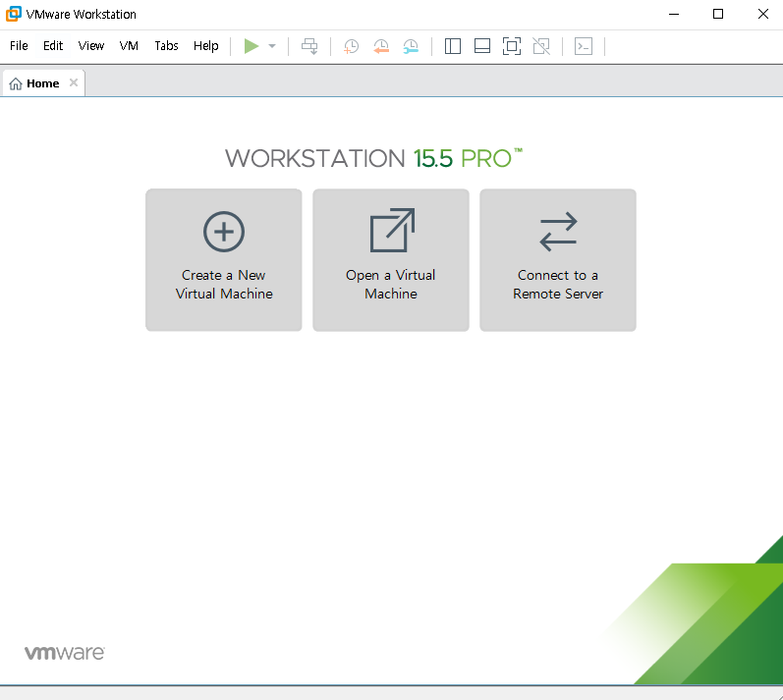Open the Tabs menu

[166, 46]
